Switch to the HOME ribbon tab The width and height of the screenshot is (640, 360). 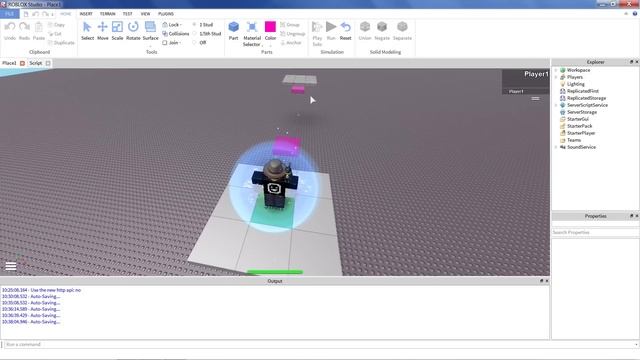[x=66, y=14]
